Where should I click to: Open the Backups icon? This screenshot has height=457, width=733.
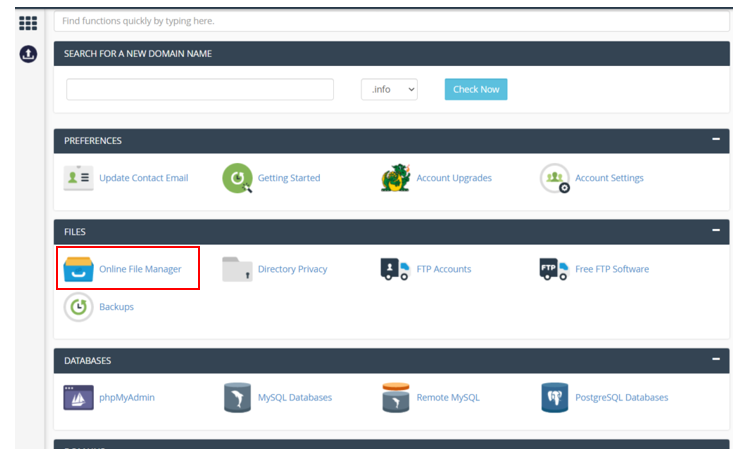pyautogui.click(x=78, y=307)
